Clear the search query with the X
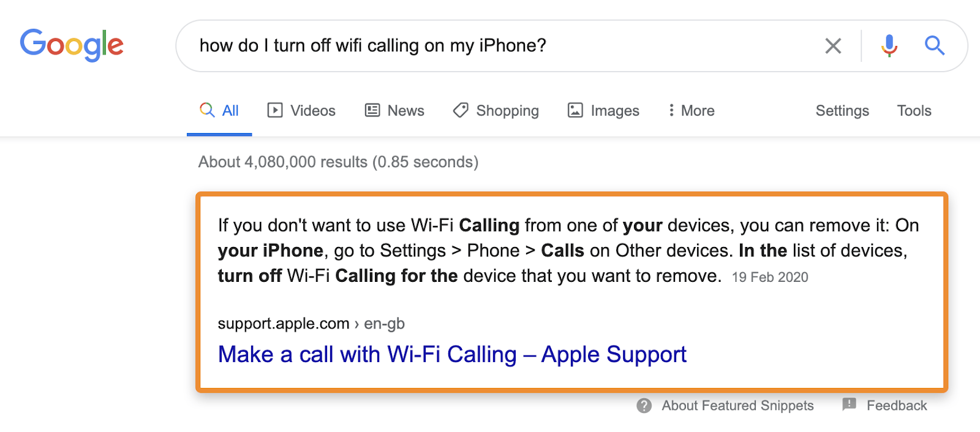The image size is (980, 432). 832,45
